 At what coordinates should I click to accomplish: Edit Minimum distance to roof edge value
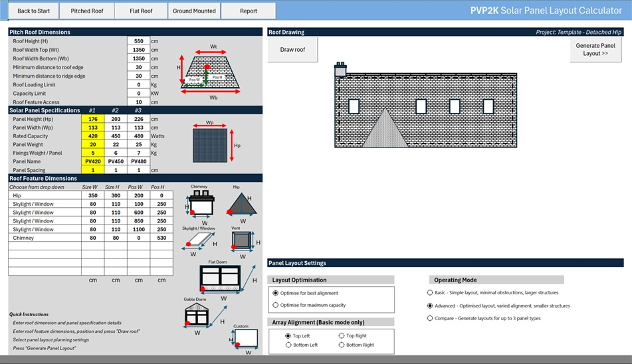click(x=139, y=67)
